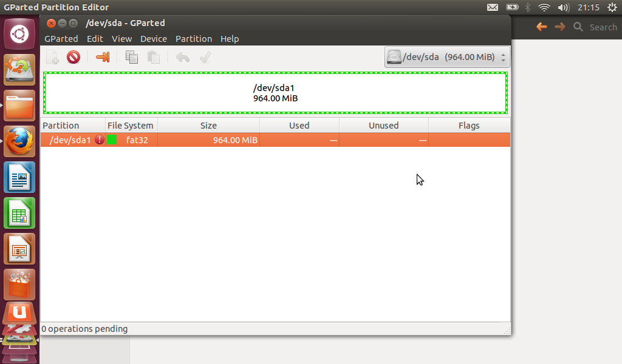Click the red warning icon beside /dev/sda1
The image size is (622, 364).
(100, 140)
